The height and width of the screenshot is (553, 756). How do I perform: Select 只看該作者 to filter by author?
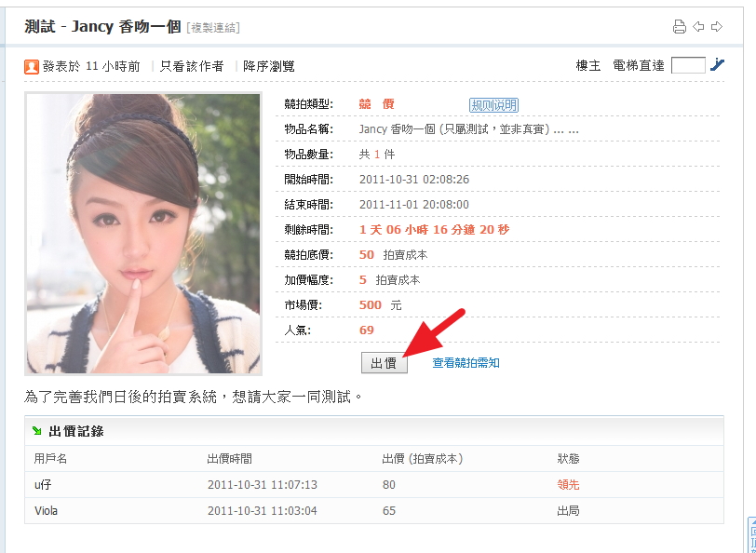[192, 66]
